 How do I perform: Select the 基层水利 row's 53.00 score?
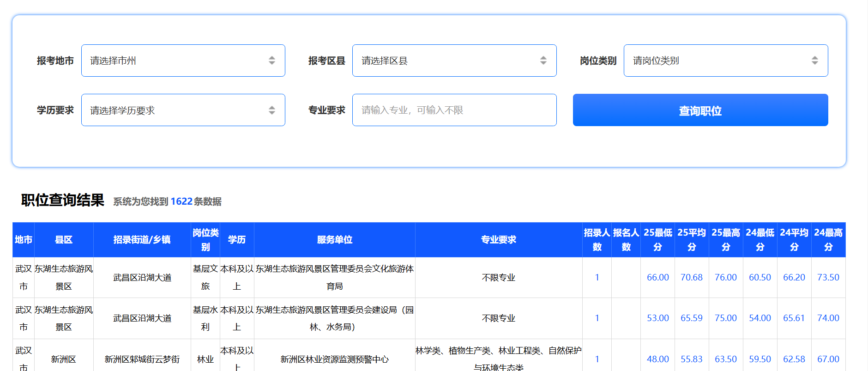(x=657, y=318)
